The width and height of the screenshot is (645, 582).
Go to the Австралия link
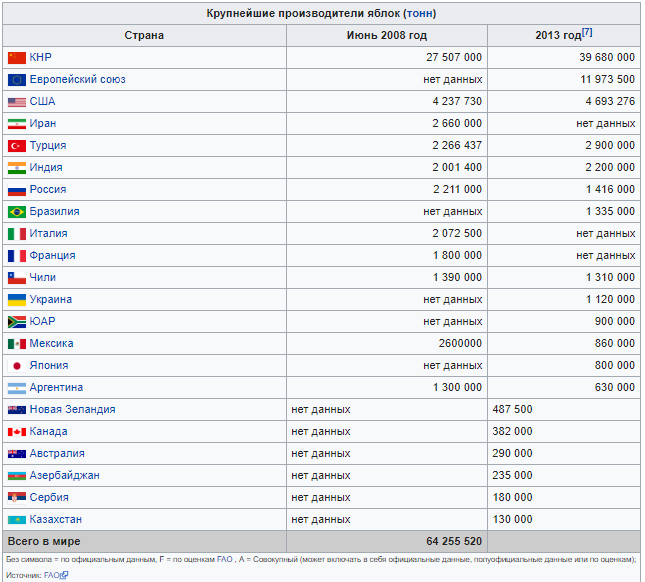57,454
